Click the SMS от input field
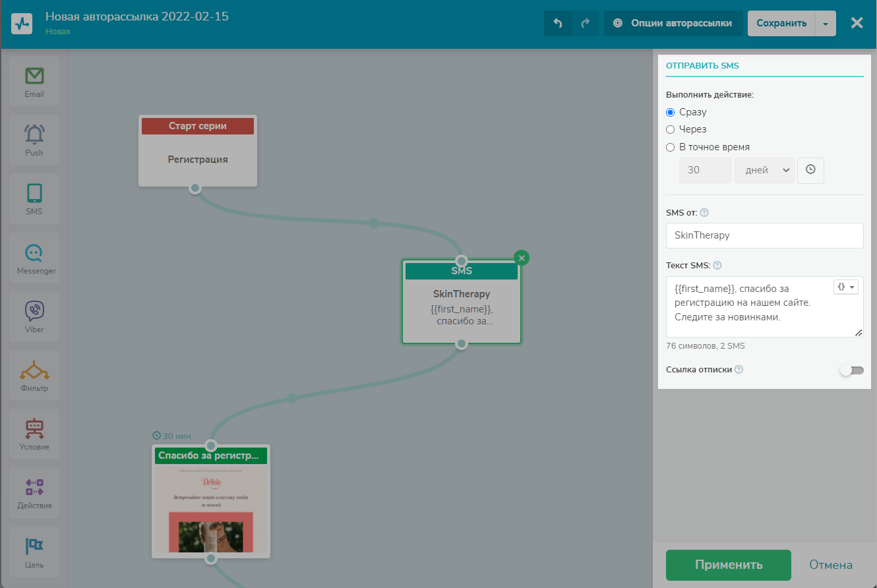The width and height of the screenshot is (877, 588). (764, 235)
